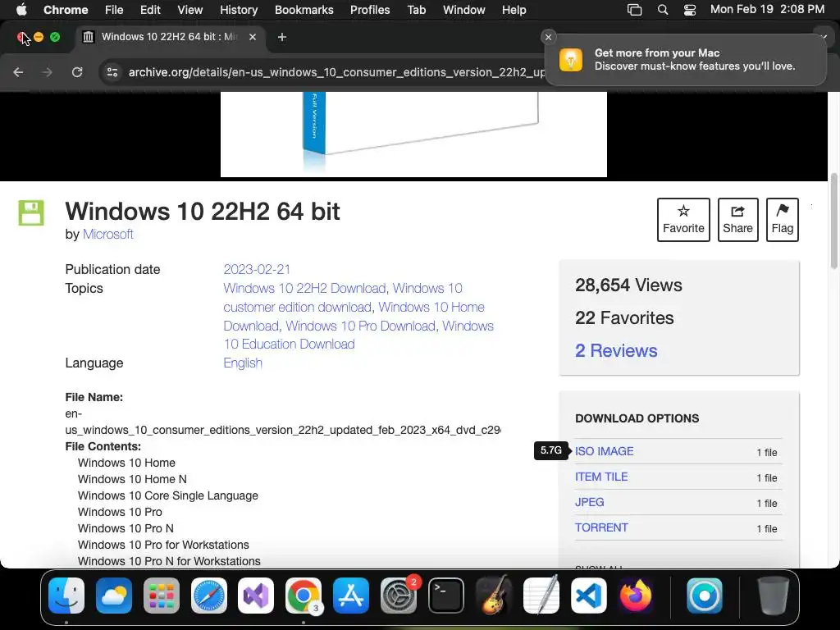Open the Bookmarks menu
The image size is (840, 630).
point(304,10)
